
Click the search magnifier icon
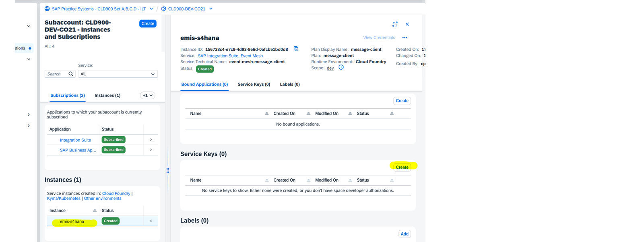[x=71, y=74]
